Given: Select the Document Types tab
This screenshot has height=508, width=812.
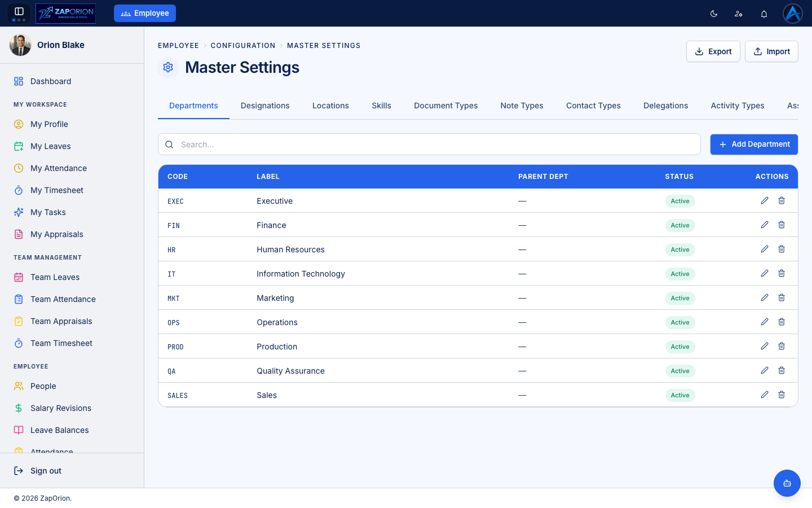Looking at the screenshot, I should 445,106.
